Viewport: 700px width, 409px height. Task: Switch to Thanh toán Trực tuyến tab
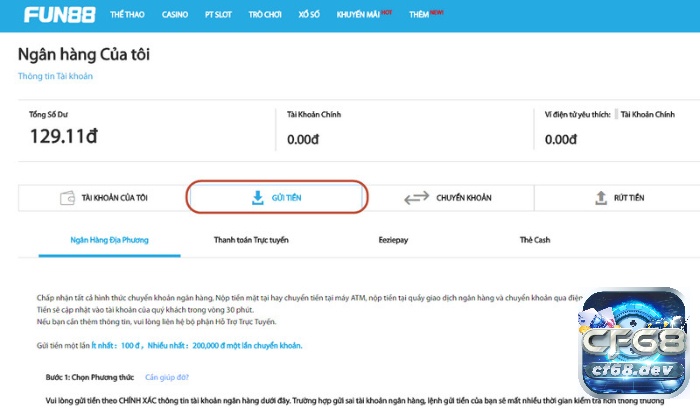[251, 240]
